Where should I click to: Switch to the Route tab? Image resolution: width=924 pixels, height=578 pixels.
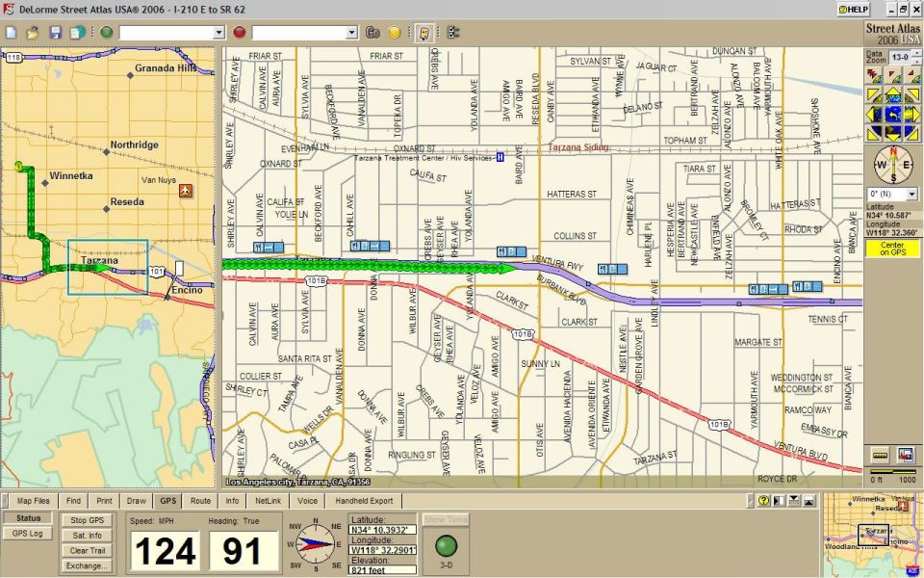(x=200, y=501)
